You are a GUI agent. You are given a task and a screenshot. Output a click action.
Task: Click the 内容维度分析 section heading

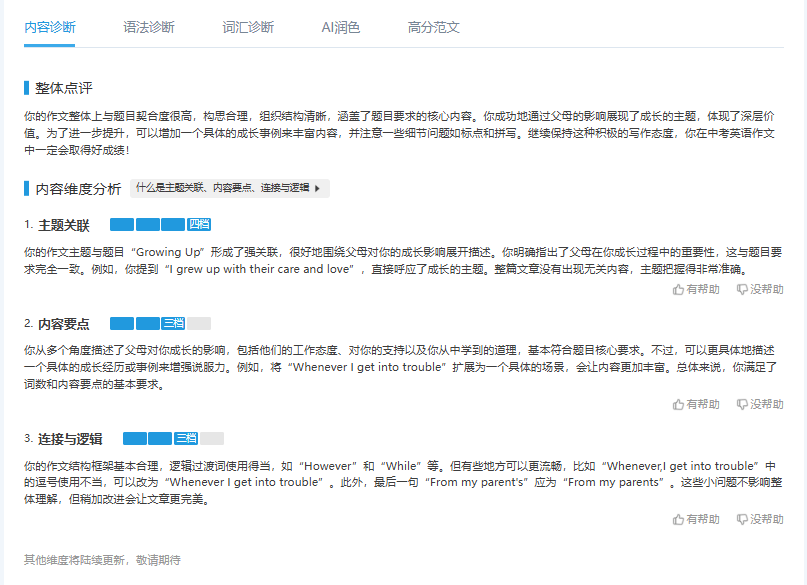(x=78, y=188)
